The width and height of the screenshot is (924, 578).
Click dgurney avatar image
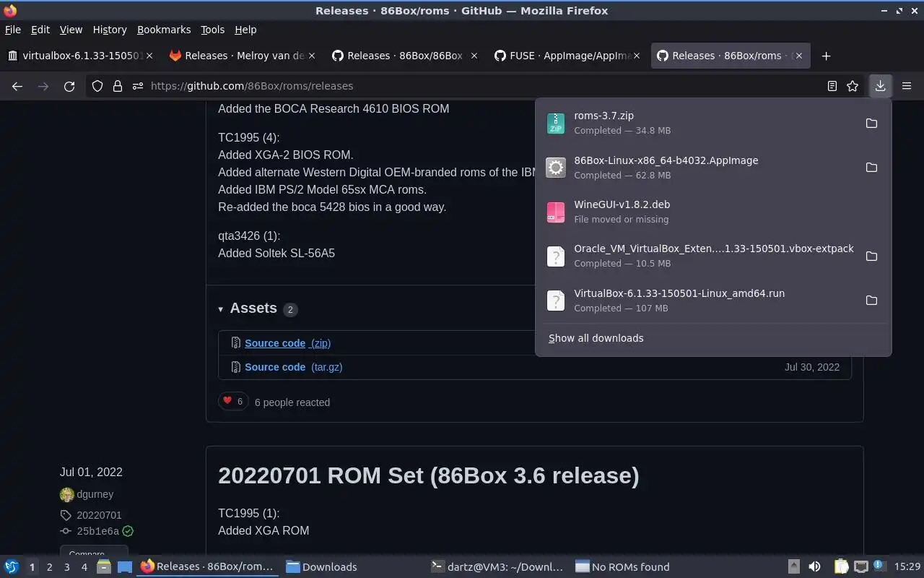click(x=67, y=495)
